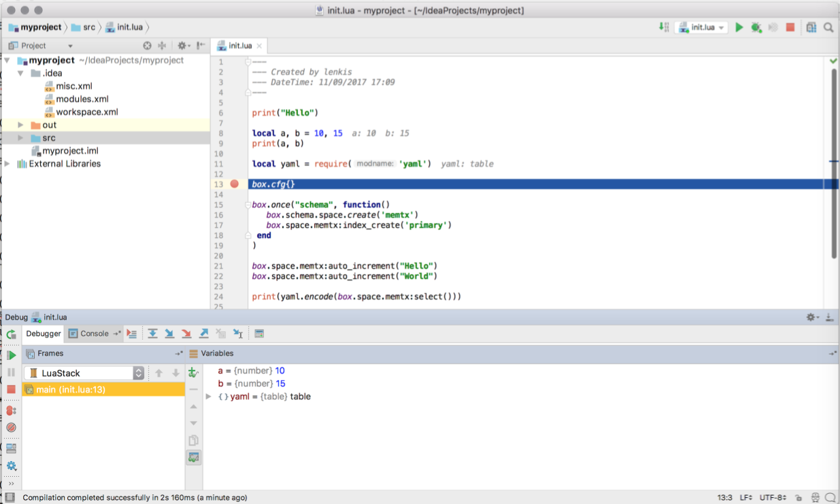Screen dimensions: 840x504
Task: Toggle read-only lock in status bar
Action: click(799, 498)
